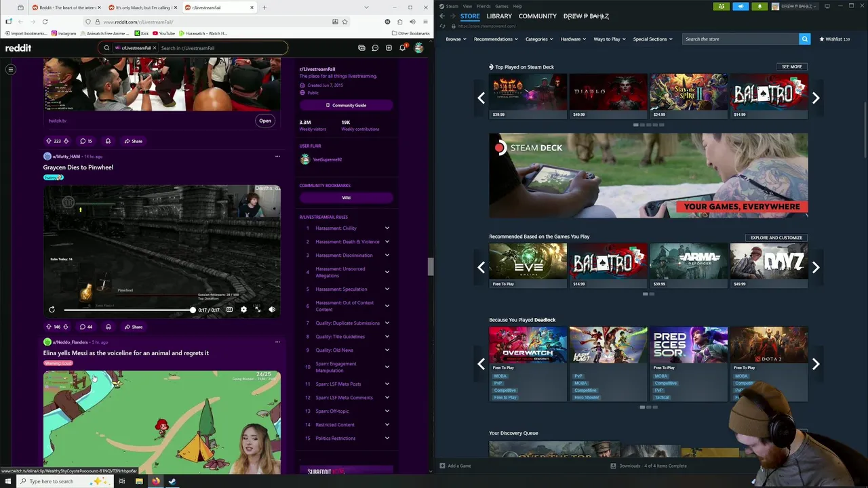Bookmark this page with the star icon
The height and width of the screenshot is (488, 868).
click(x=344, y=22)
